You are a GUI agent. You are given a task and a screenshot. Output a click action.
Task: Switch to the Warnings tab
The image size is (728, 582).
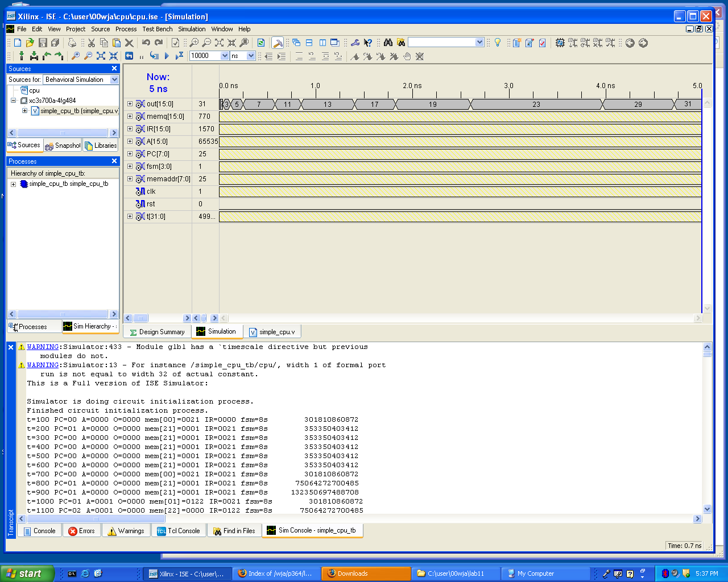[126, 531]
